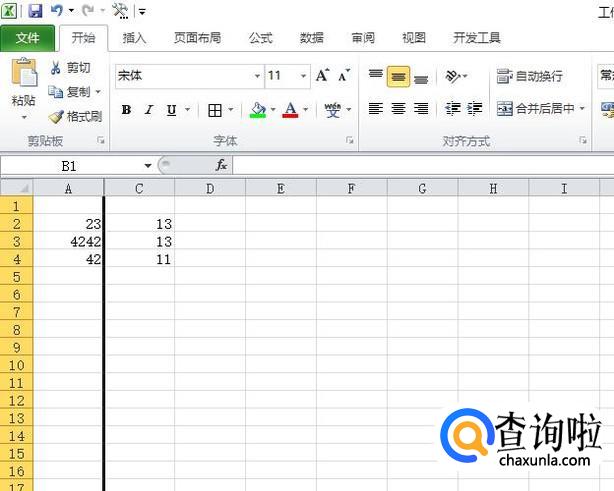Open the 文件 File tab

[27, 38]
